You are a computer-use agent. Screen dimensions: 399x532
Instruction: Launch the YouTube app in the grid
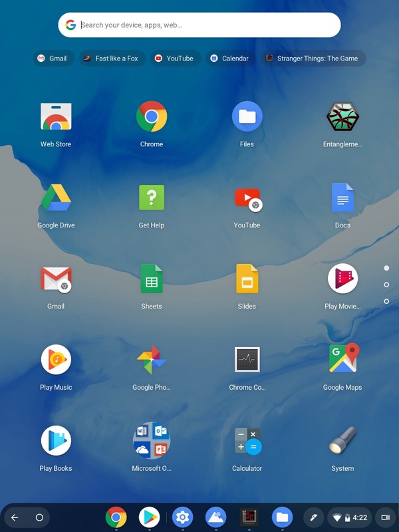coord(248,200)
